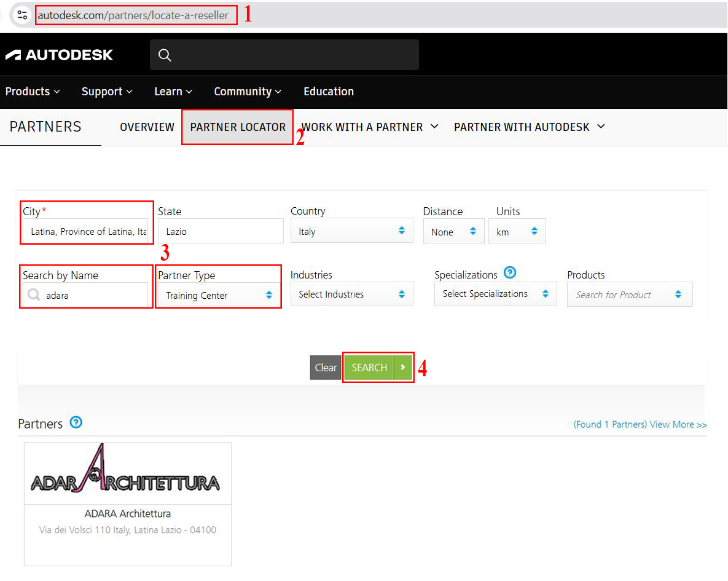Go to the Overview tab
Image resolution: width=728 pixels, height=581 pixels.
click(x=147, y=127)
